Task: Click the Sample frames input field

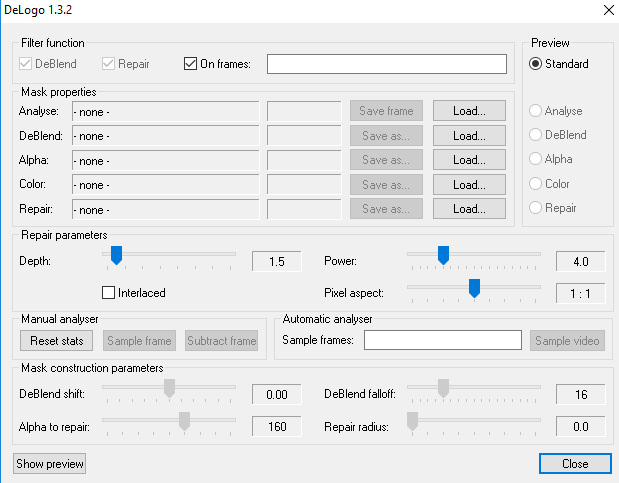Action: 443,340
